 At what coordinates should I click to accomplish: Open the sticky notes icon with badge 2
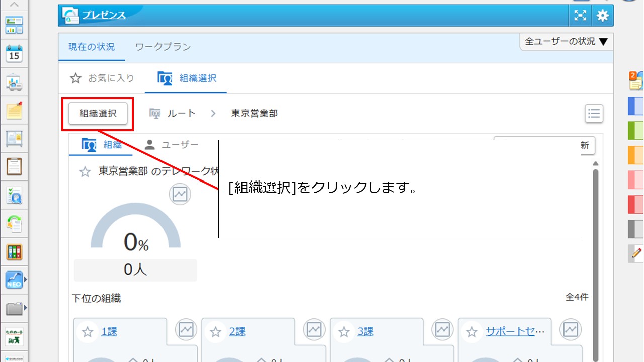[x=636, y=80]
